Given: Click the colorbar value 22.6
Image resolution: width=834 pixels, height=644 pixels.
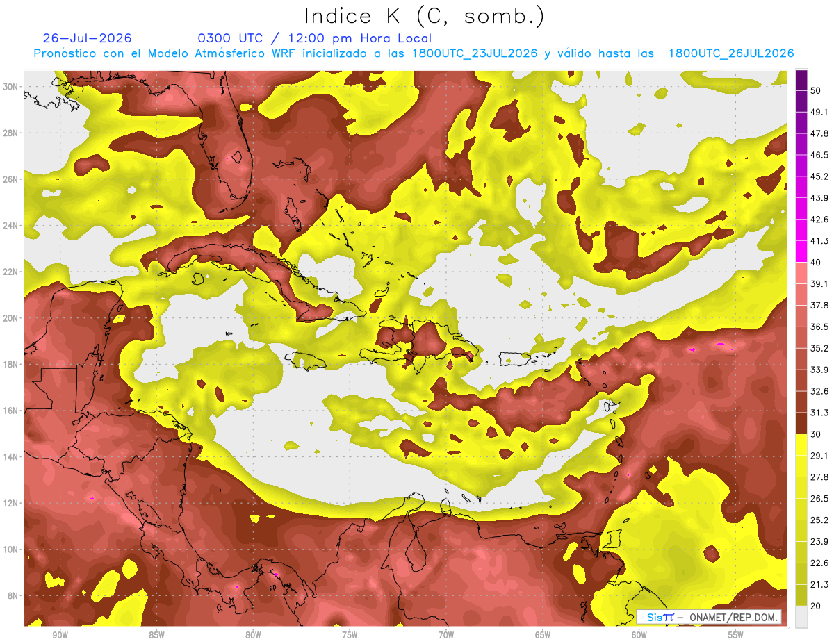Looking at the screenshot, I should 819,563.
